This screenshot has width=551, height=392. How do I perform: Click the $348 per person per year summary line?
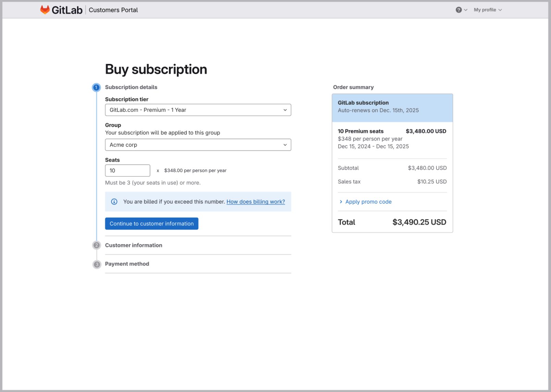tap(370, 139)
